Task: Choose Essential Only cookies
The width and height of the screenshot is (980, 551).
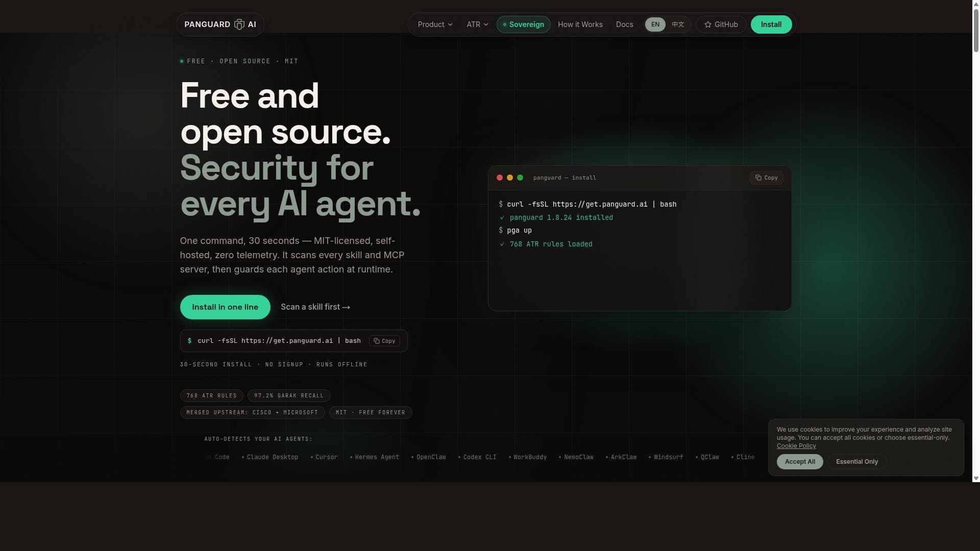Action: 857,462
